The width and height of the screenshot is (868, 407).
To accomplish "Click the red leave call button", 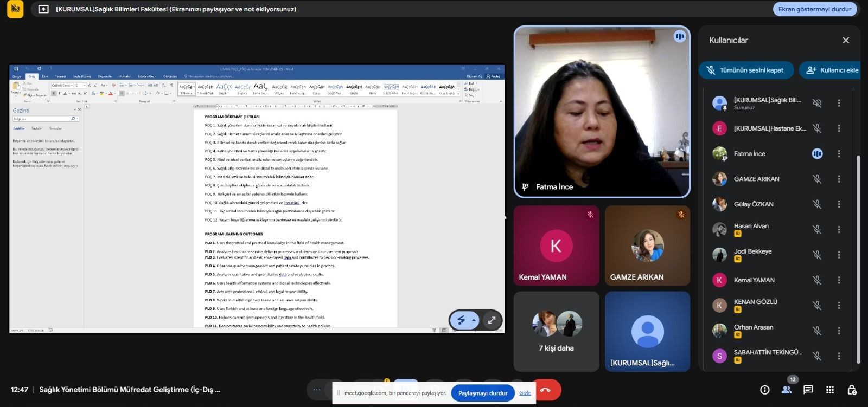I will click(x=546, y=390).
